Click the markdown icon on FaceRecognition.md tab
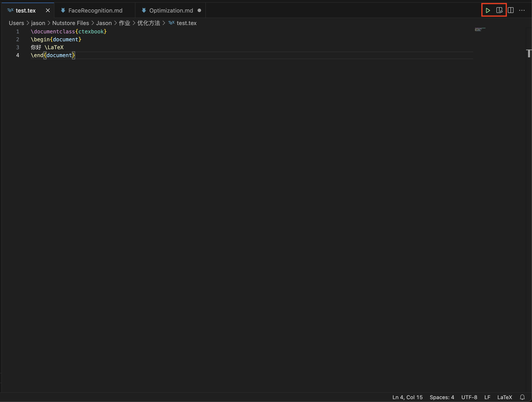 [63, 10]
